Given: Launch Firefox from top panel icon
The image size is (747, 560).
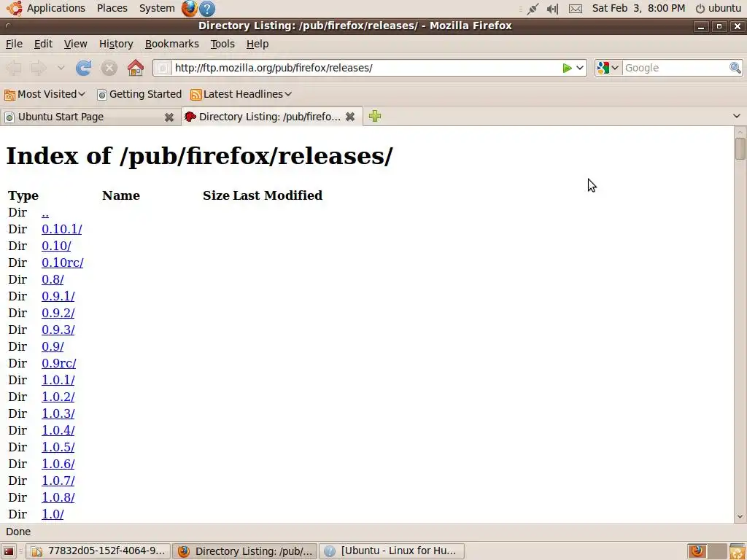Looking at the screenshot, I should 189,8.
